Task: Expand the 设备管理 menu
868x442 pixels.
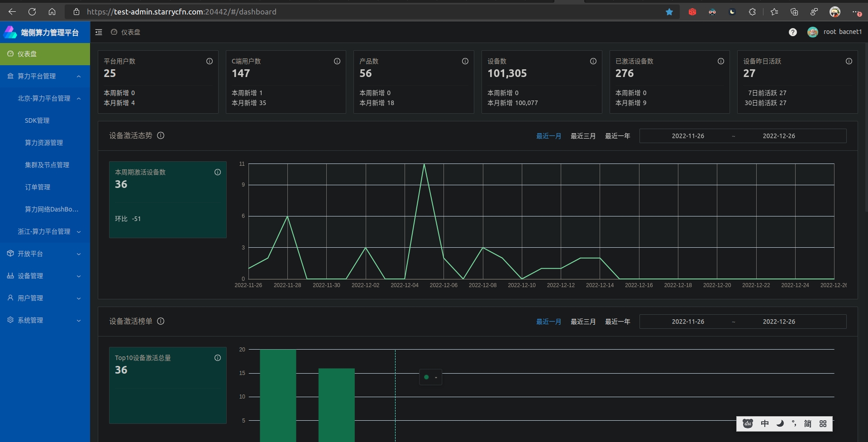Action: click(45, 276)
